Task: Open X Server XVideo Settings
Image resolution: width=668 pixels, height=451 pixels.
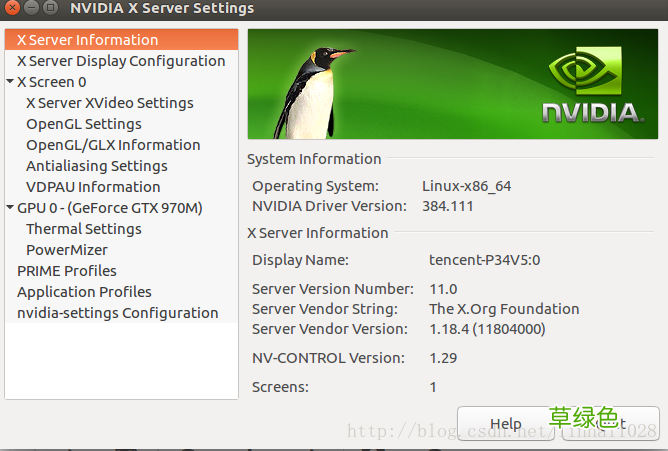Action: 110,103
